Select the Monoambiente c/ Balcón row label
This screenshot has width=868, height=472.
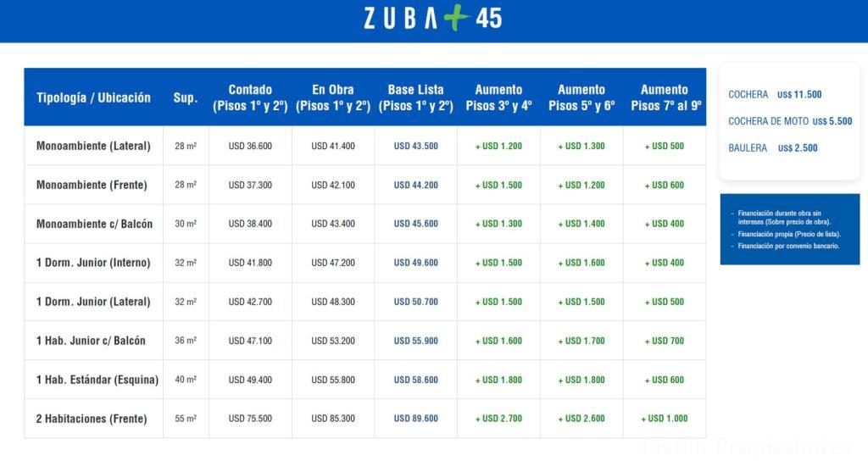click(x=94, y=224)
